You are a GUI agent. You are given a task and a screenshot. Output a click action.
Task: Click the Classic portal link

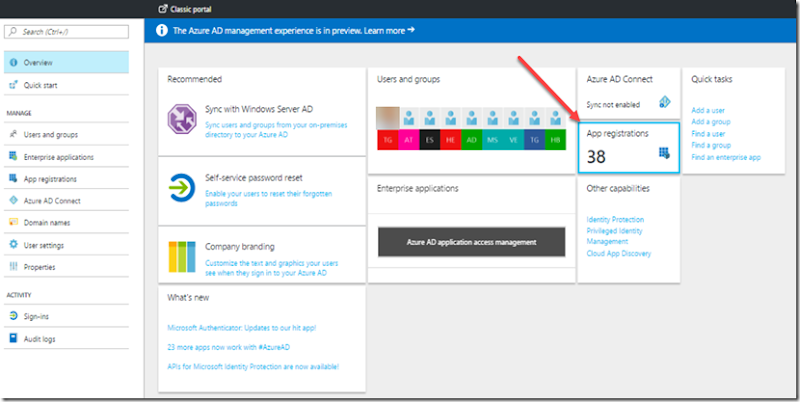pos(191,9)
